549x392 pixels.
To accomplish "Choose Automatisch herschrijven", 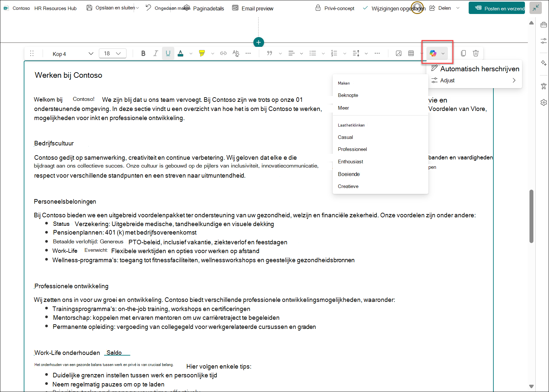I will pos(475,69).
